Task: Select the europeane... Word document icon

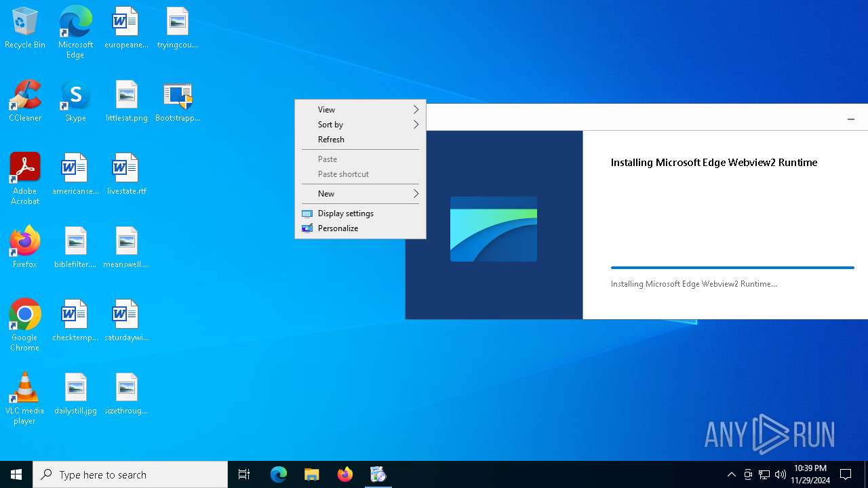Action: [126, 28]
